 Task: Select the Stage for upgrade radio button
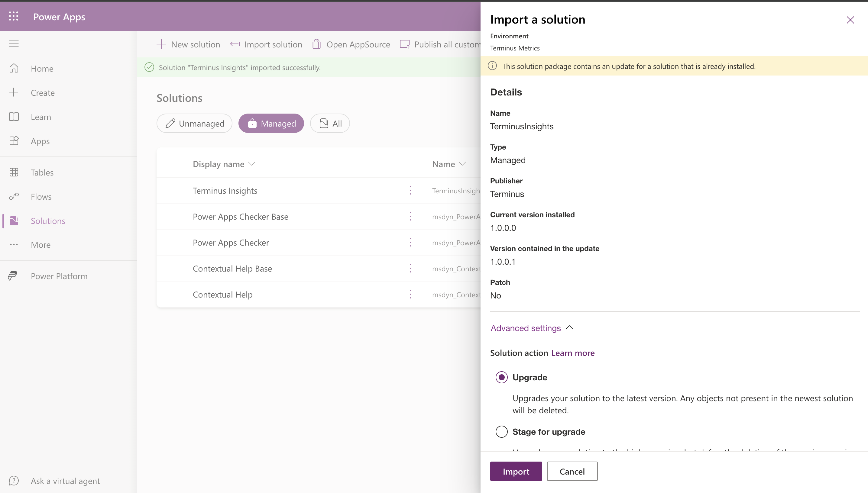[x=502, y=432]
